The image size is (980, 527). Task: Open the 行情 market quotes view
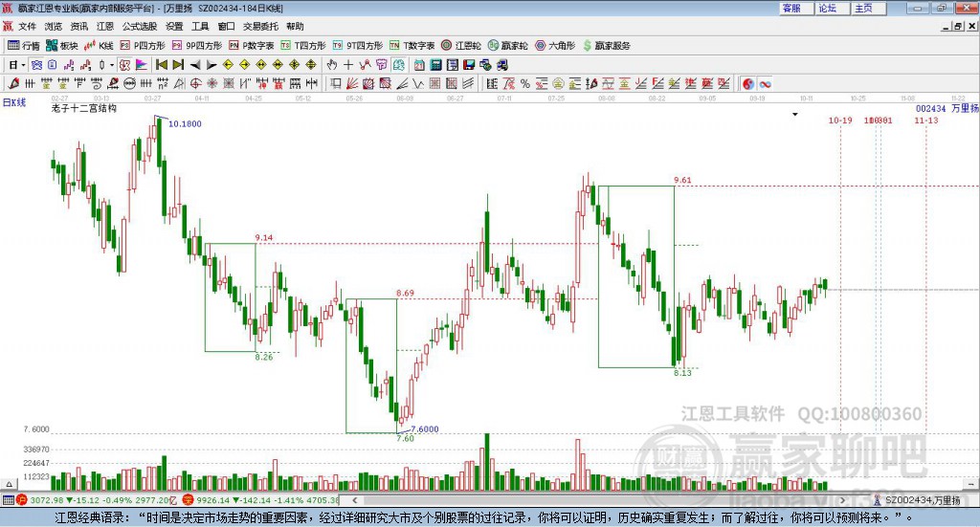(23, 46)
